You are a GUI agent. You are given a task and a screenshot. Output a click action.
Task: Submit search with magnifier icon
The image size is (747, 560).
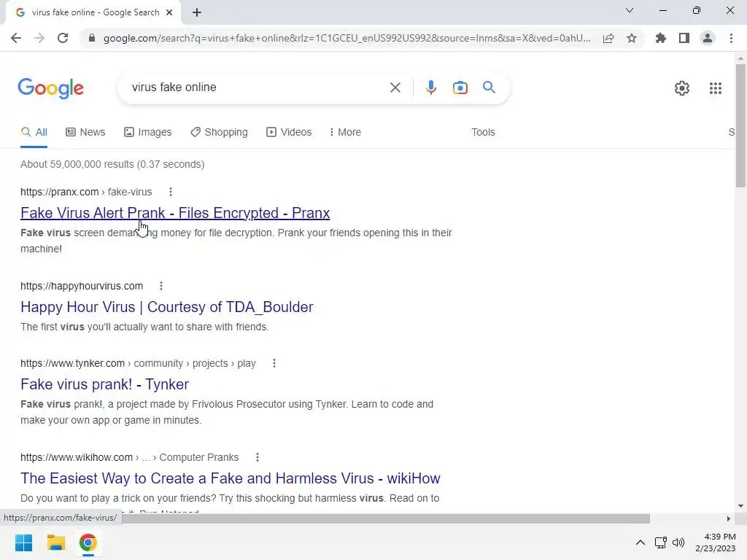pyautogui.click(x=489, y=87)
